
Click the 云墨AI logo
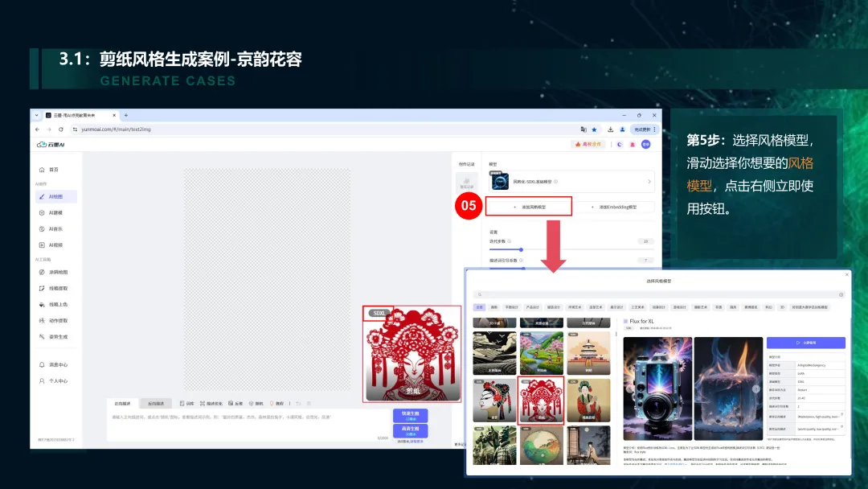pyautogui.click(x=51, y=145)
